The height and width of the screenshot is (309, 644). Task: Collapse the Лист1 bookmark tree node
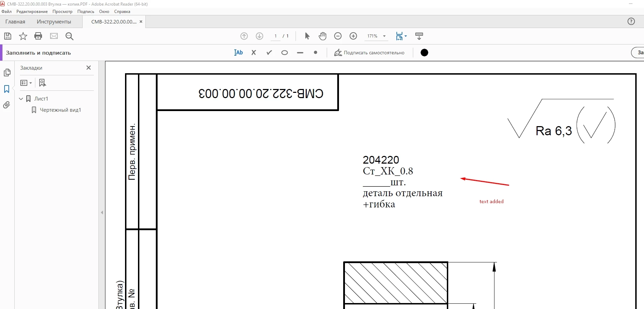[x=21, y=99]
